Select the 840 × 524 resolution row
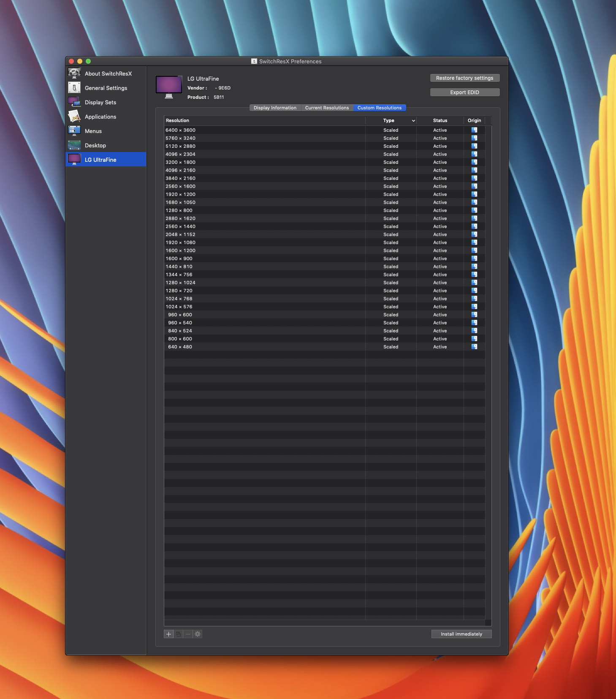This screenshot has width=616, height=699. (x=324, y=331)
